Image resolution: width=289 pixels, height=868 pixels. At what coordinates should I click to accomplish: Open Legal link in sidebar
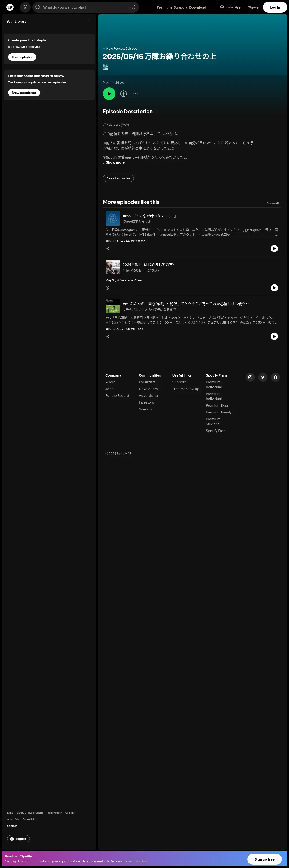click(10, 813)
